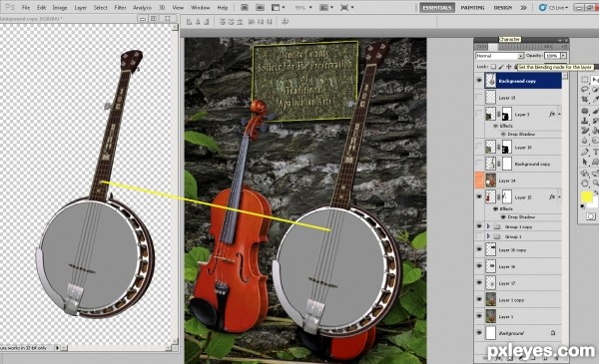
Task: Collapse Layer 15 effects arrow
Action: coord(559,197)
